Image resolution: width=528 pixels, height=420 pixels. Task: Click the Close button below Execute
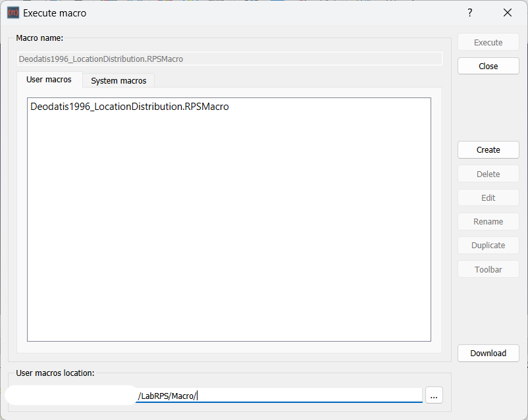(488, 66)
